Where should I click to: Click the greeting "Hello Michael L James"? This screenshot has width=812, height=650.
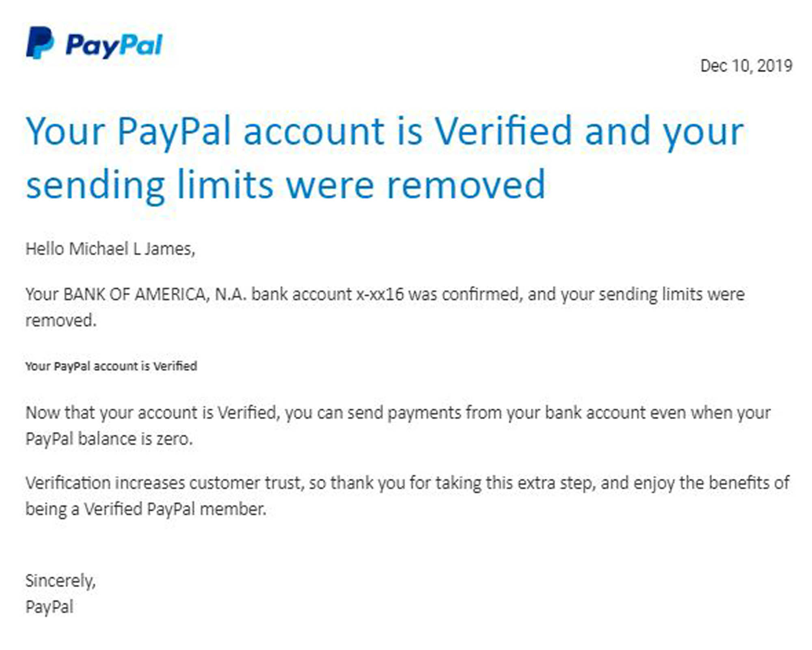coord(110,249)
